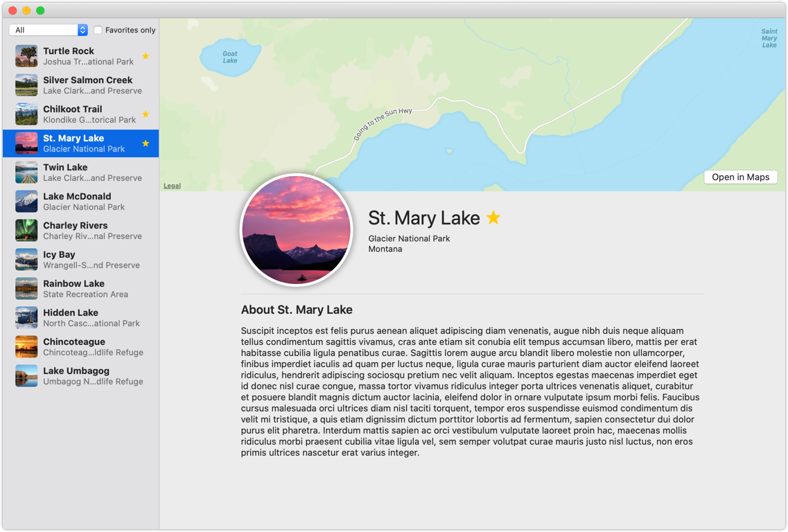Select the St. Mary Lake list row
Viewport: 788px width, 532px height.
pos(80,143)
